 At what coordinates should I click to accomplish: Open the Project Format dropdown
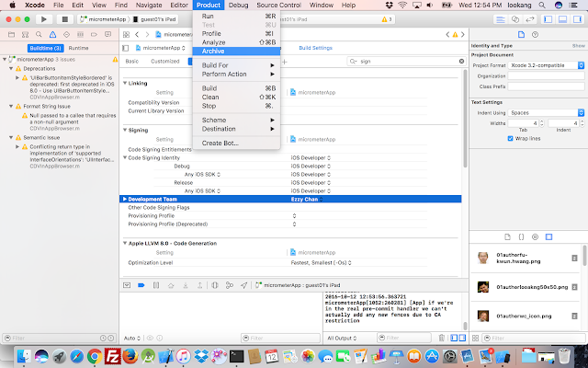click(546, 65)
